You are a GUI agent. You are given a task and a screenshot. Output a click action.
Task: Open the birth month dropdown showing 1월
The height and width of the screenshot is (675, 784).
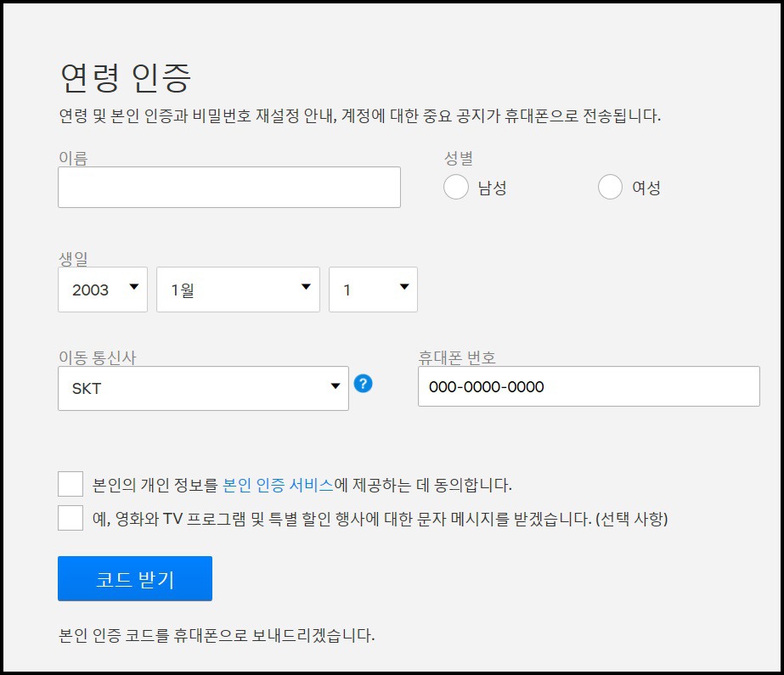[238, 290]
